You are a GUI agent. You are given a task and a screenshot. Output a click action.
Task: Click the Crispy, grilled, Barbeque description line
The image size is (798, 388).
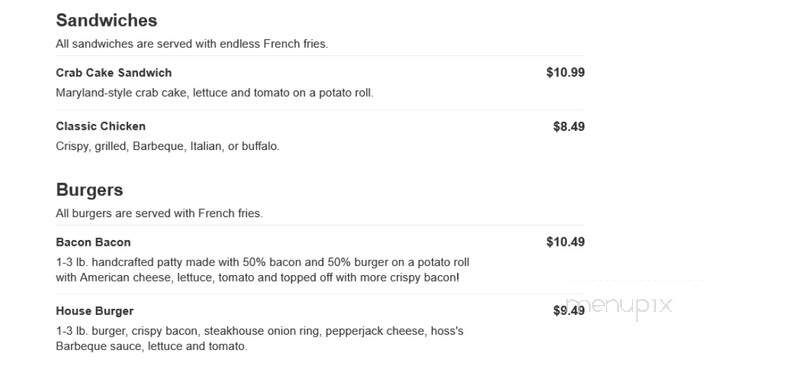click(167, 147)
